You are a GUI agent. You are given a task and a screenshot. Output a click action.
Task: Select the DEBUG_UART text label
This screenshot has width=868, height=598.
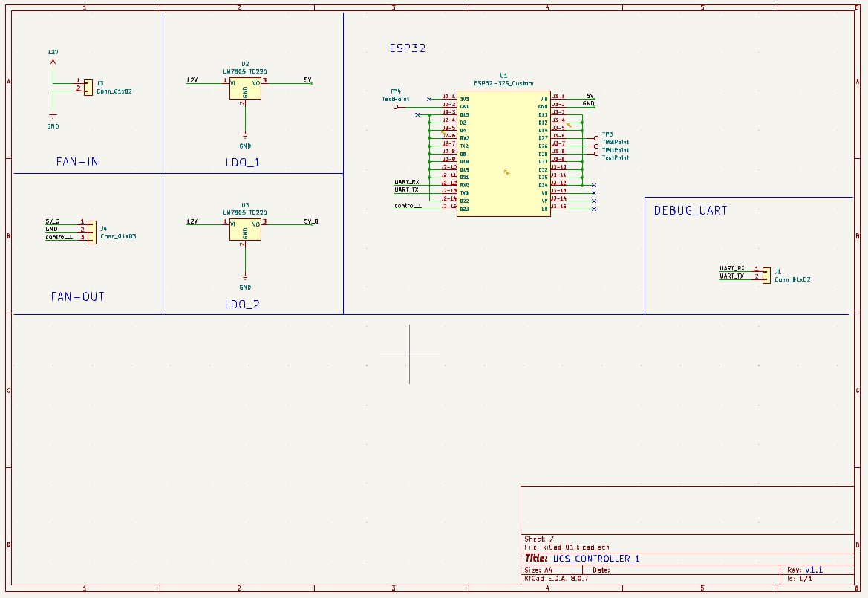coord(690,211)
